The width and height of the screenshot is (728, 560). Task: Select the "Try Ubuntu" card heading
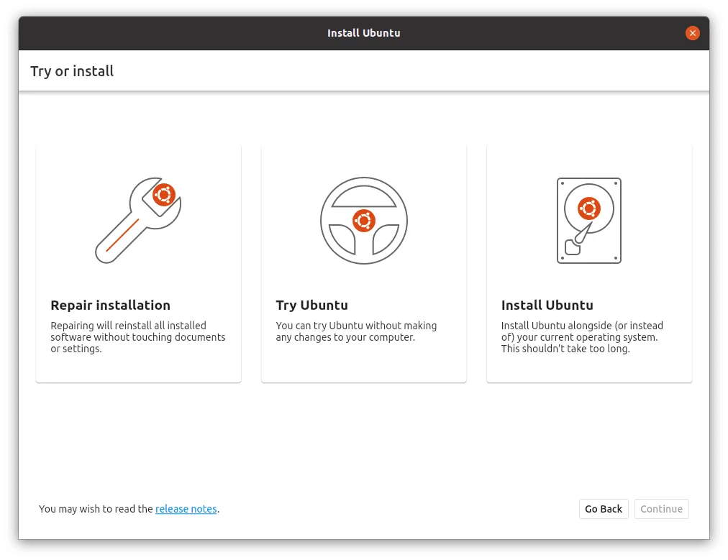click(x=311, y=305)
